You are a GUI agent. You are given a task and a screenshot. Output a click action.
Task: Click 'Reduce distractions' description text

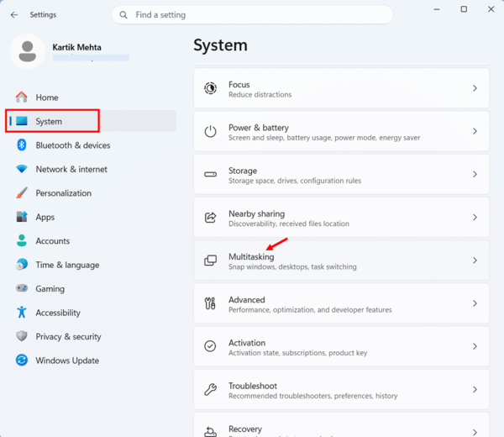(260, 94)
